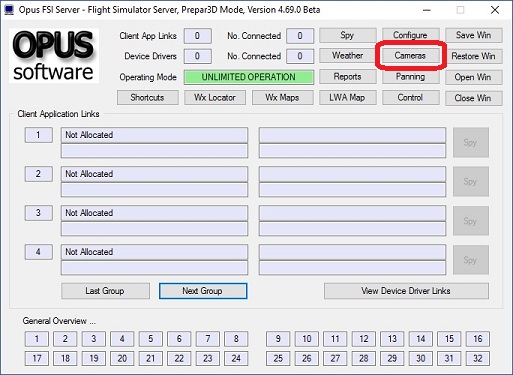513x375 pixels.
Task: Open the Control dialog
Action: pyautogui.click(x=410, y=98)
